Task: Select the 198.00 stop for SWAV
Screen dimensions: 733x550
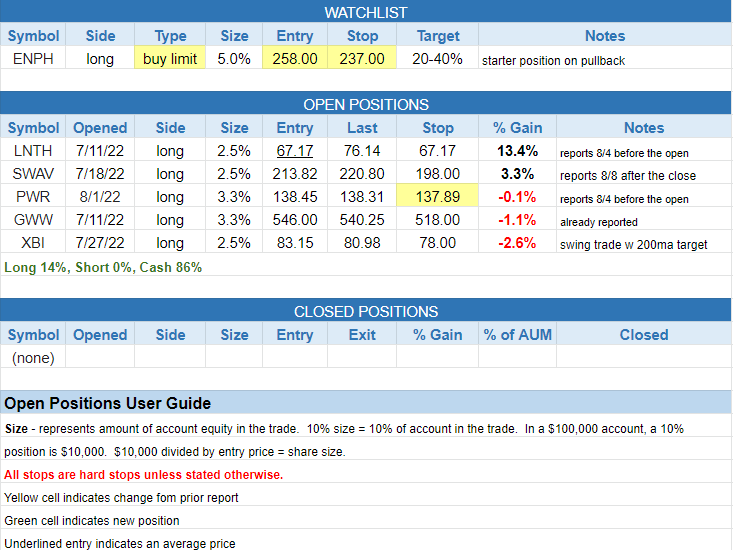Action: click(x=437, y=174)
